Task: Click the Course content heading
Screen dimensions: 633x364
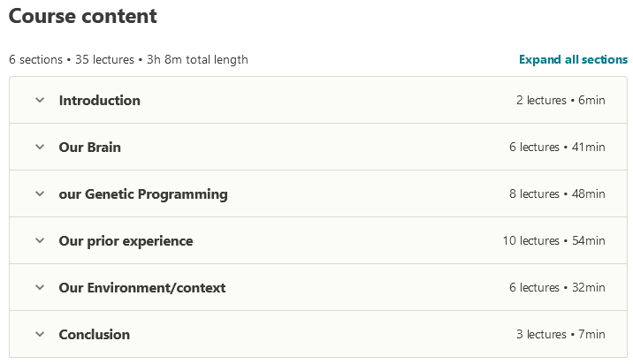Action: [83, 16]
